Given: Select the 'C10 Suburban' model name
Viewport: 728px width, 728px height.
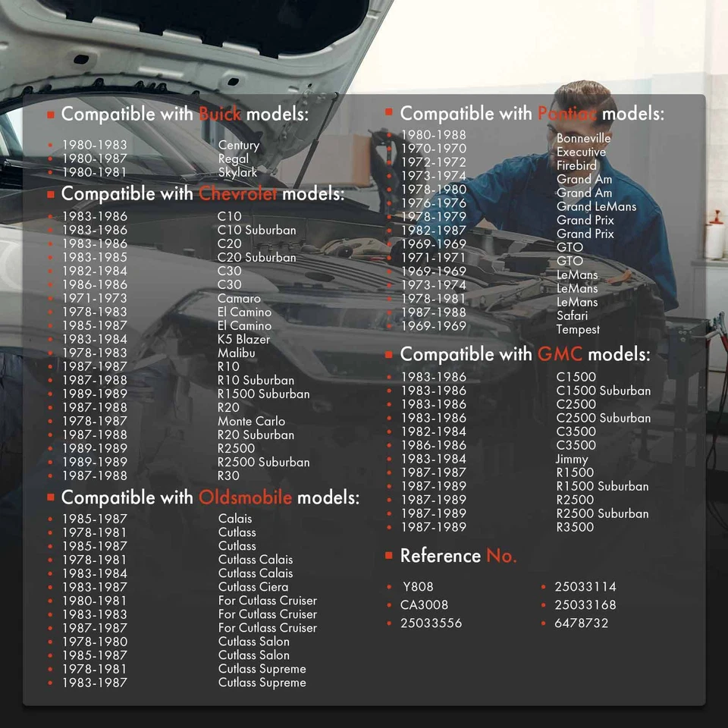Looking at the screenshot, I should point(257,231).
